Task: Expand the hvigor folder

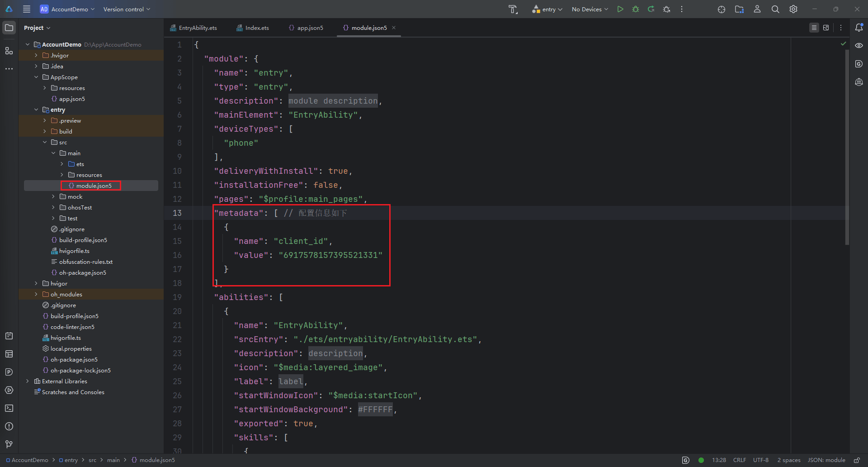Action: (36, 283)
